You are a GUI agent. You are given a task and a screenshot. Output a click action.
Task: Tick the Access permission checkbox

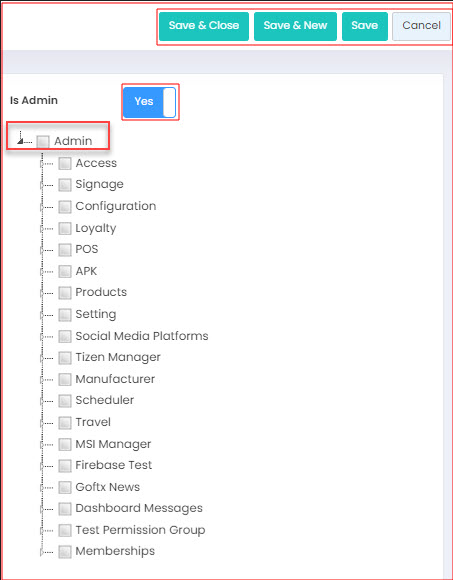point(65,163)
